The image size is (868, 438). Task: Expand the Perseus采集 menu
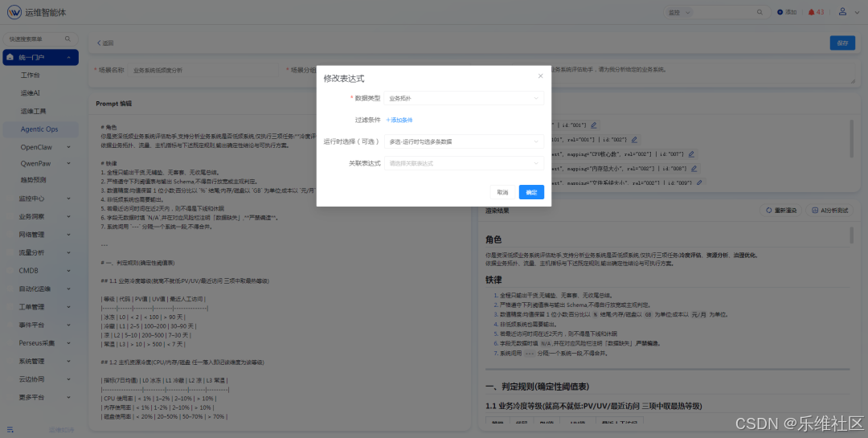68,342
